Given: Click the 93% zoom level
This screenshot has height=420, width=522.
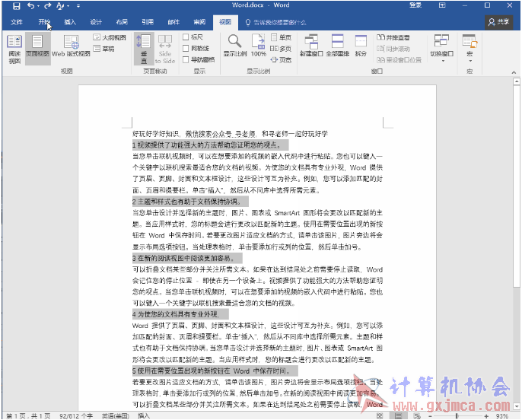Looking at the screenshot, I should (502, 416).
